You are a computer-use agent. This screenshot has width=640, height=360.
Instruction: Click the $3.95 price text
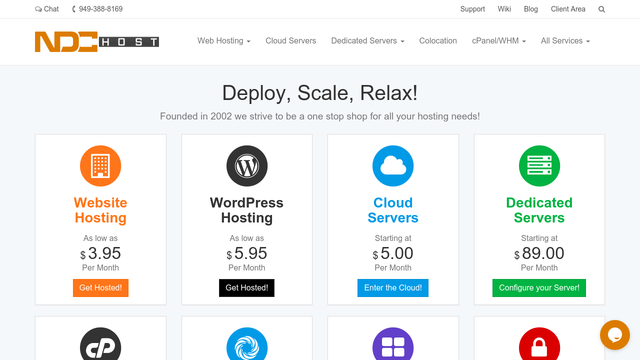(100, 253)
